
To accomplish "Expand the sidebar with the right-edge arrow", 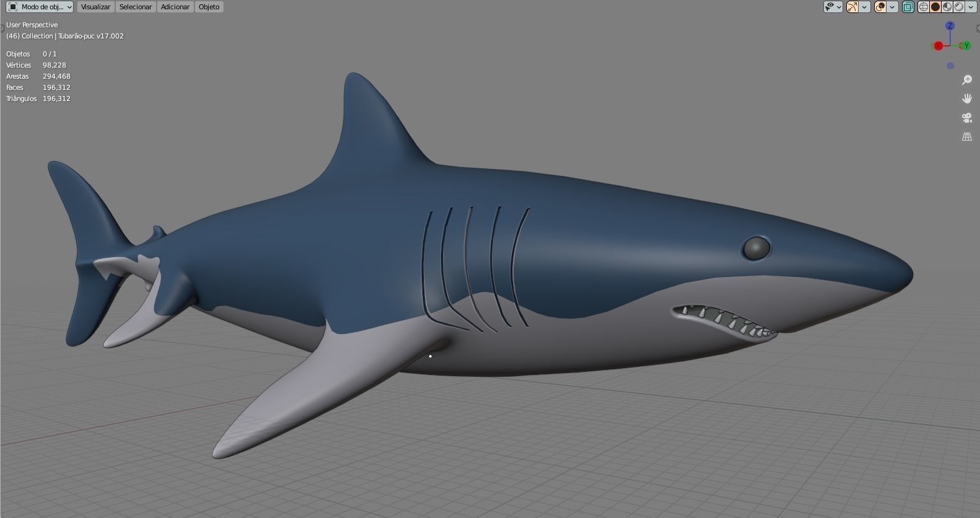I will (x=978, y=29).
